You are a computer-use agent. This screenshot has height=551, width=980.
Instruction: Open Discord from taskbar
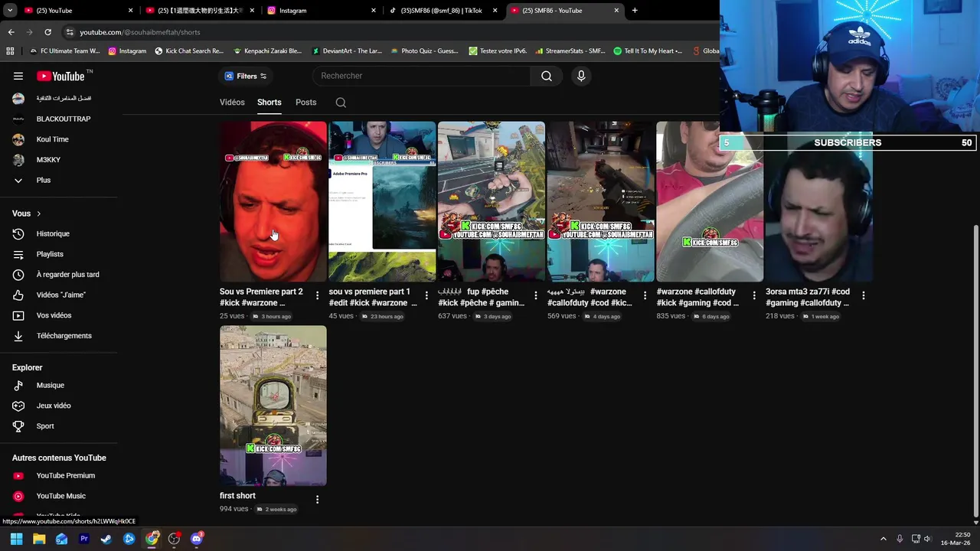click(x=197, y=539)
